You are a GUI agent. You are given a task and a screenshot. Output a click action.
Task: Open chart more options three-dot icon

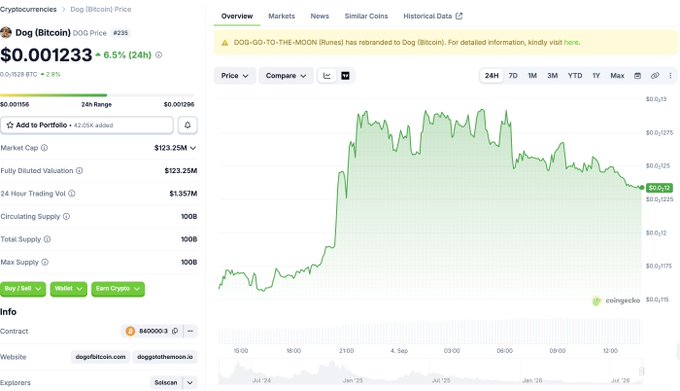click(x=670, y=76)
